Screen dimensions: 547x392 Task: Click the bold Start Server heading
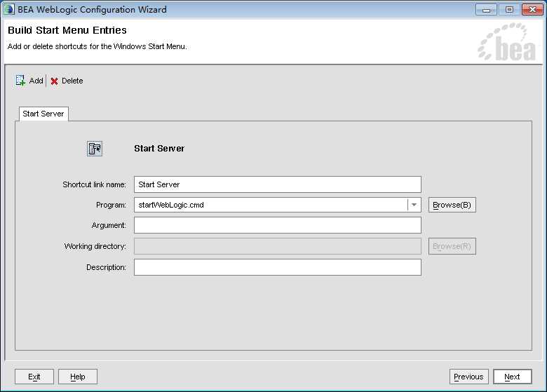(159, 148)
